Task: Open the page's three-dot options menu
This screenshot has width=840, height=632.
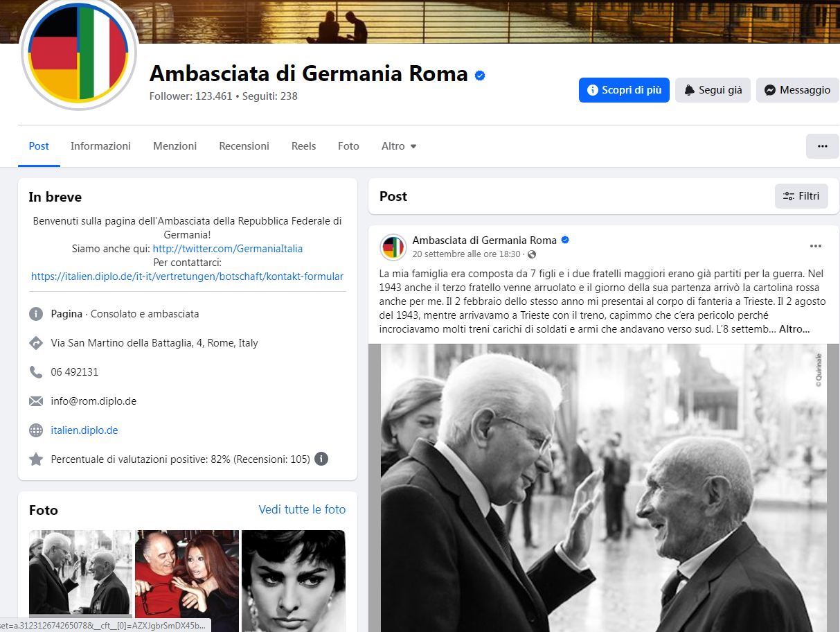Action: (x=822, y=146)
